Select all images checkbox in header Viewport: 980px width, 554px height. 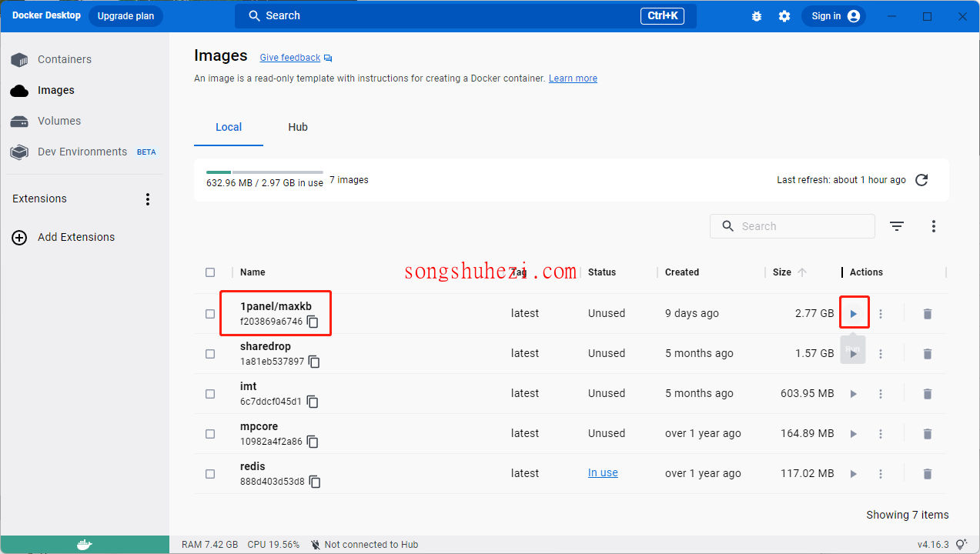[210, 272]
